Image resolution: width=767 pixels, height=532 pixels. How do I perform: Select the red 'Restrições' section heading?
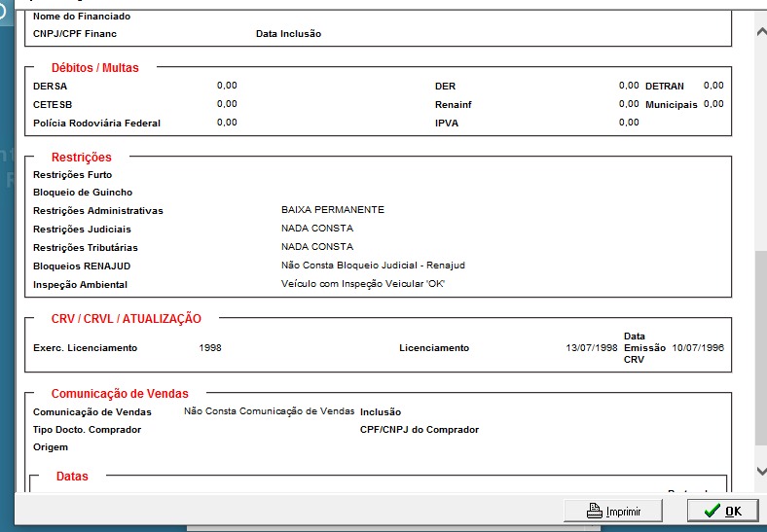81,158
